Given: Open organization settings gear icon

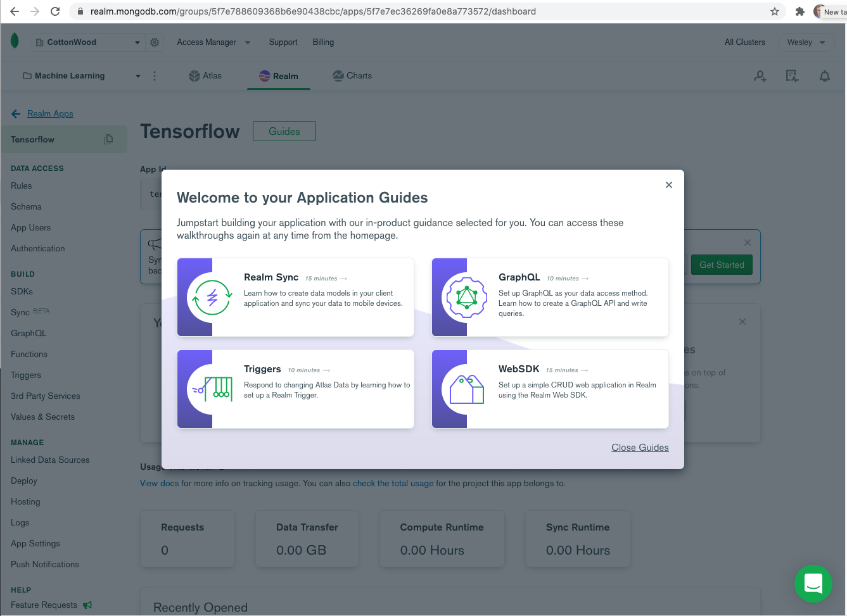Looking at the screenshot, I should click(x=155, y=42).
